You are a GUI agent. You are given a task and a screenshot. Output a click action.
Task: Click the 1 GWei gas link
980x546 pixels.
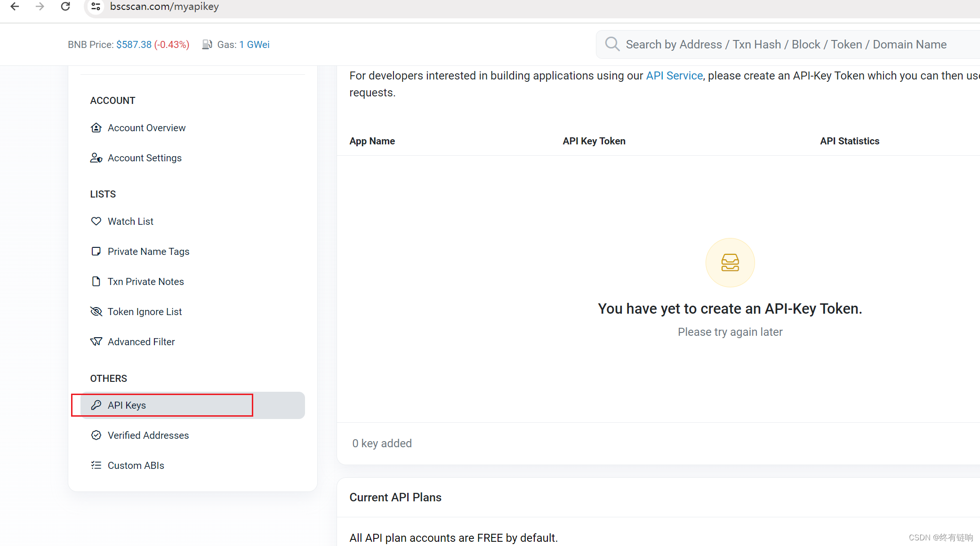click(254, 44)
